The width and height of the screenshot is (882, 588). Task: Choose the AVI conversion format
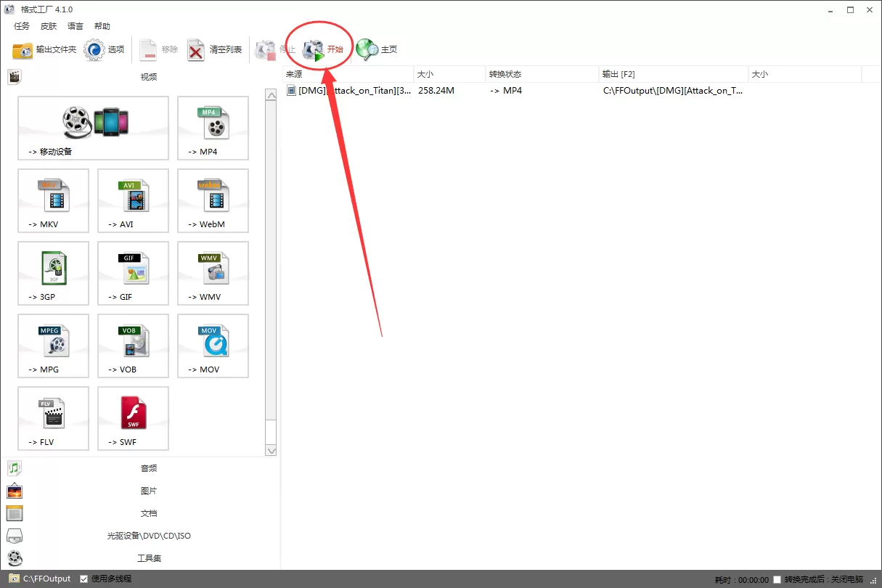coord(134,201)
